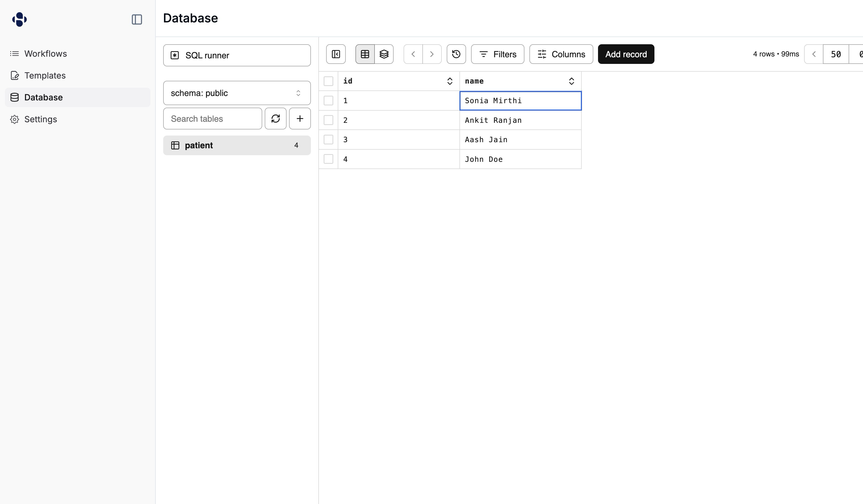This screenshot has width=863, height=504.
Task: Select all rows with header checkbox
Action: 328,81
